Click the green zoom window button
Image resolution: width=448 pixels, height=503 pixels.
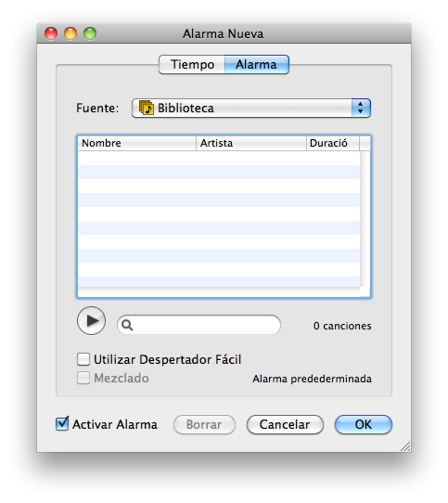(90, 33)
